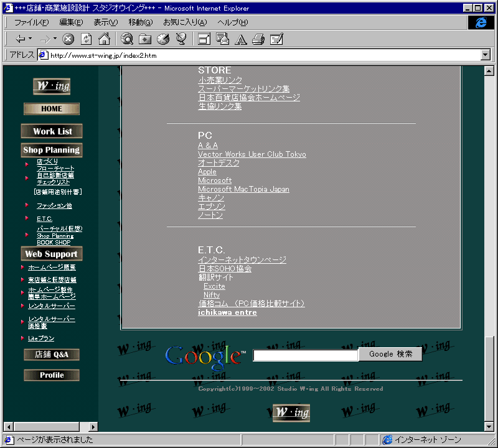The image size is (498, 448).
Task: Open the A & A link
Action: (208, 146)
